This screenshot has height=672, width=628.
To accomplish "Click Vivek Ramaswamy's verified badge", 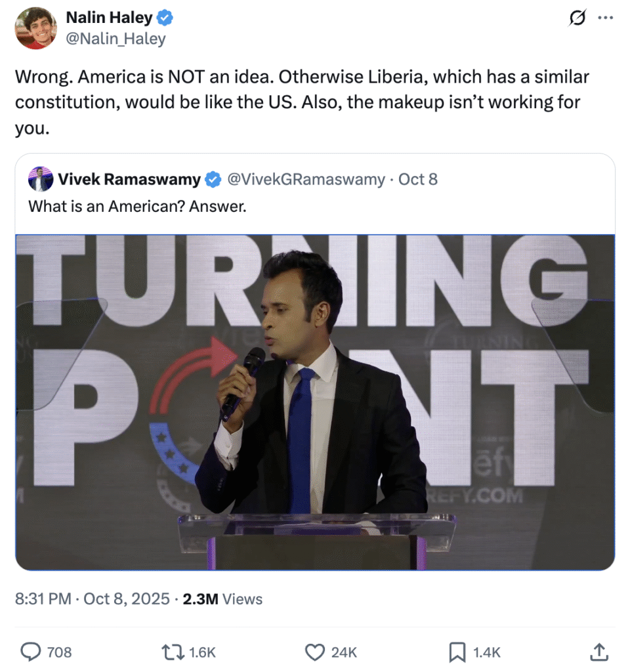I will click(x=213, y=179).
